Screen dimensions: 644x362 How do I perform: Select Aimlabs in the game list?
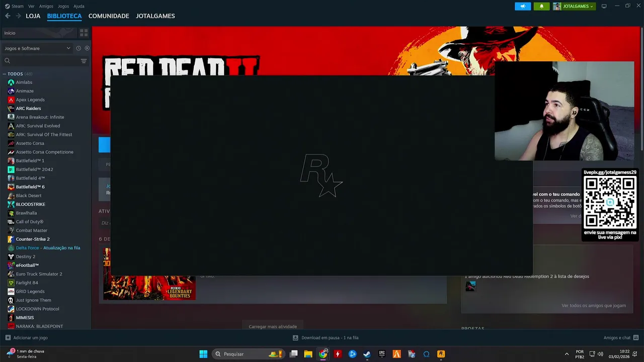pos(24,82)
